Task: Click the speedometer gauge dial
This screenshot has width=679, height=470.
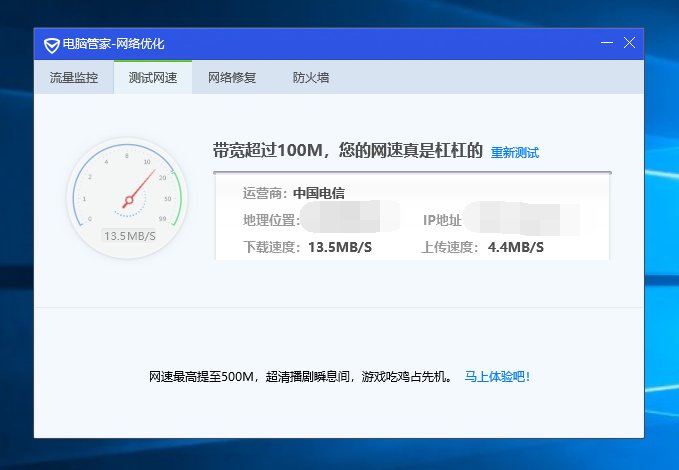Action: (x=127, y=198)
